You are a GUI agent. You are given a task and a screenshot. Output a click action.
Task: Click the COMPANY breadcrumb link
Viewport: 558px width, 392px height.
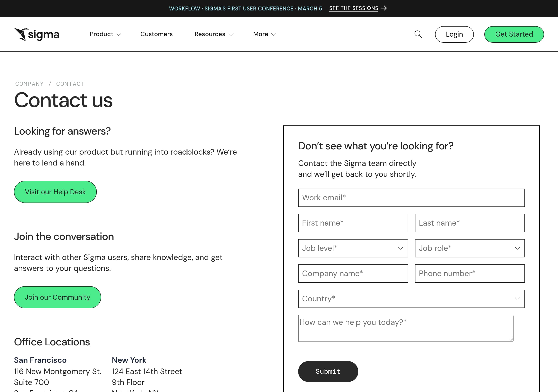tap(29, 84)
